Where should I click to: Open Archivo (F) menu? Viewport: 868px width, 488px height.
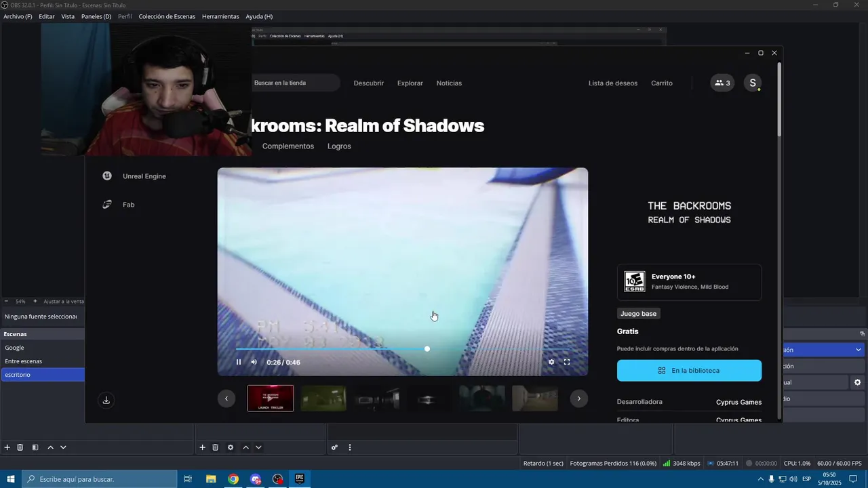[18, 16]
